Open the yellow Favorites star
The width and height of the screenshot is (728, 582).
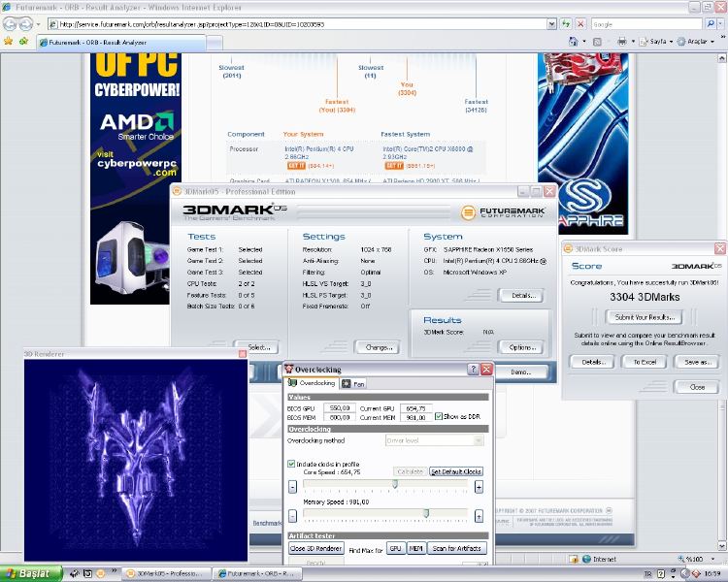pyautogui.click(x=8, y=42)
